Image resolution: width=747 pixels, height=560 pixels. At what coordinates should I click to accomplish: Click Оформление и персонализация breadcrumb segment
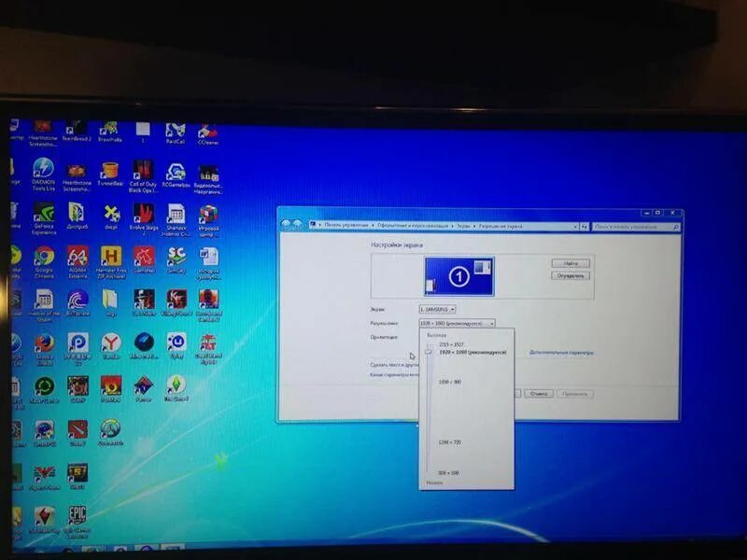coord(413,226)
